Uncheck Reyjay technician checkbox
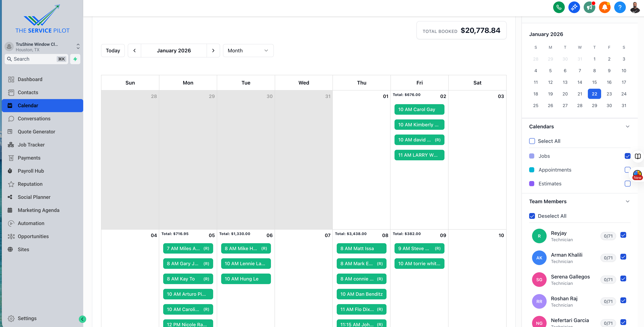644x327 pixels. coord(623,235)
